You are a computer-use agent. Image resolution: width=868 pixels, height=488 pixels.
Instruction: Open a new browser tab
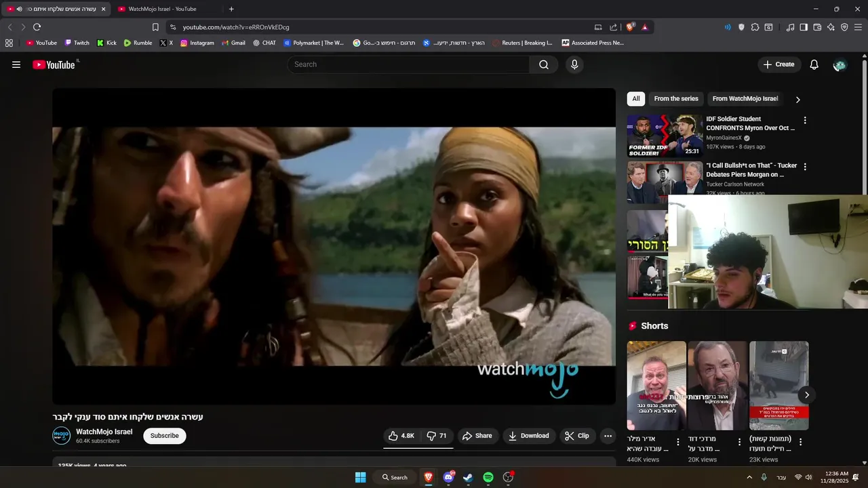click(x=231, y=9)
